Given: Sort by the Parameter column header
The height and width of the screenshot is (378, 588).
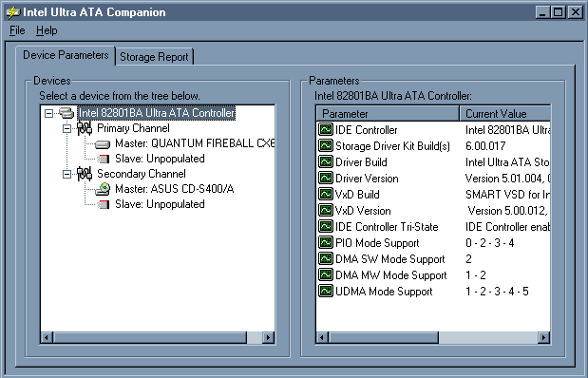Looking at the screenshot, I should point(388,113).
